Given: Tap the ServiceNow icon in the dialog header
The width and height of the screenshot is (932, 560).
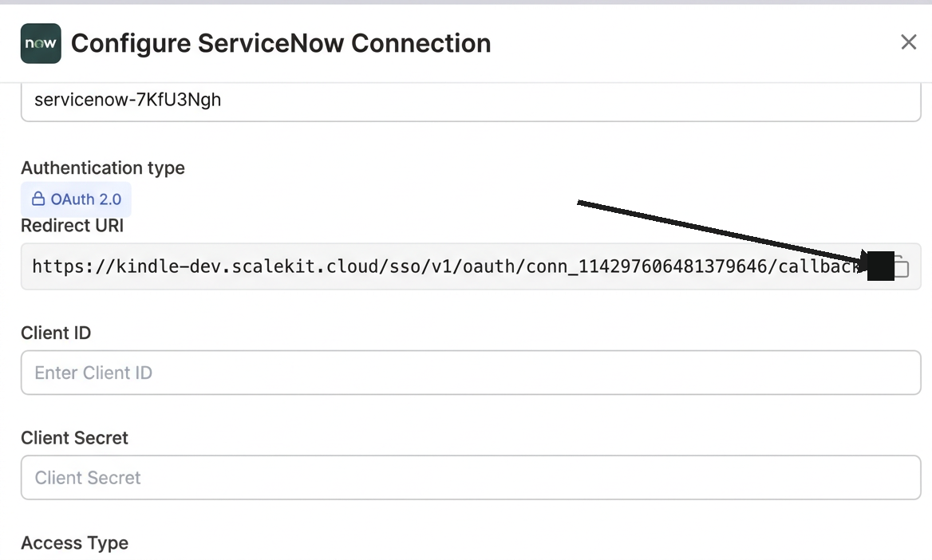Looking at the screenshot, I should tap(41, 43).
